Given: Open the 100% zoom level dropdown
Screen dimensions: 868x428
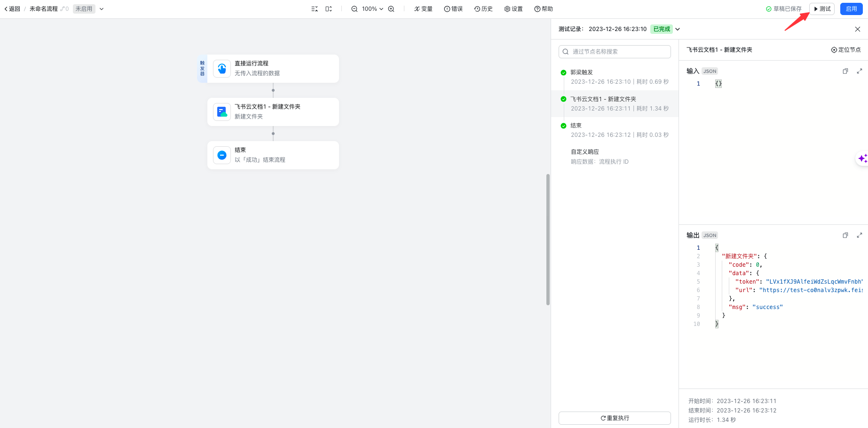Looking at the screenshot, I should pyautogui.click(x=372, y=9).
